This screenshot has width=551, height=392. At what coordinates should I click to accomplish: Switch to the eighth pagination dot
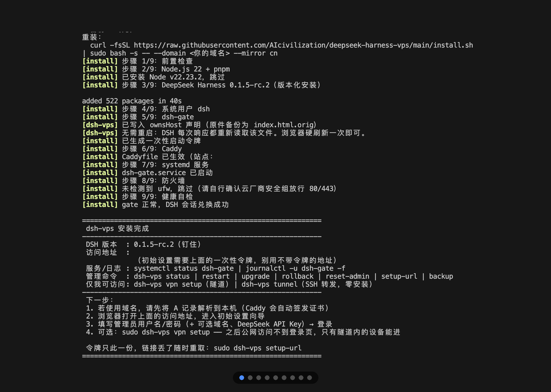(301, 378)
